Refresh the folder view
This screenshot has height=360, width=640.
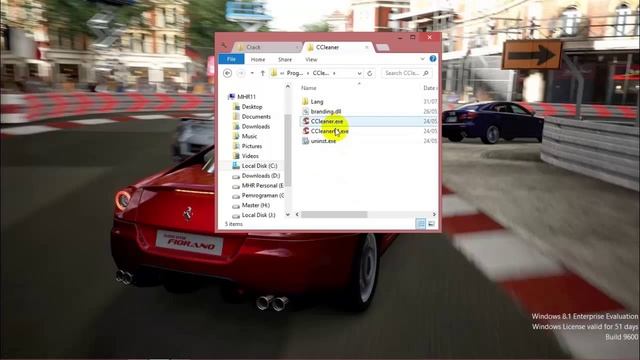[370, 73]
